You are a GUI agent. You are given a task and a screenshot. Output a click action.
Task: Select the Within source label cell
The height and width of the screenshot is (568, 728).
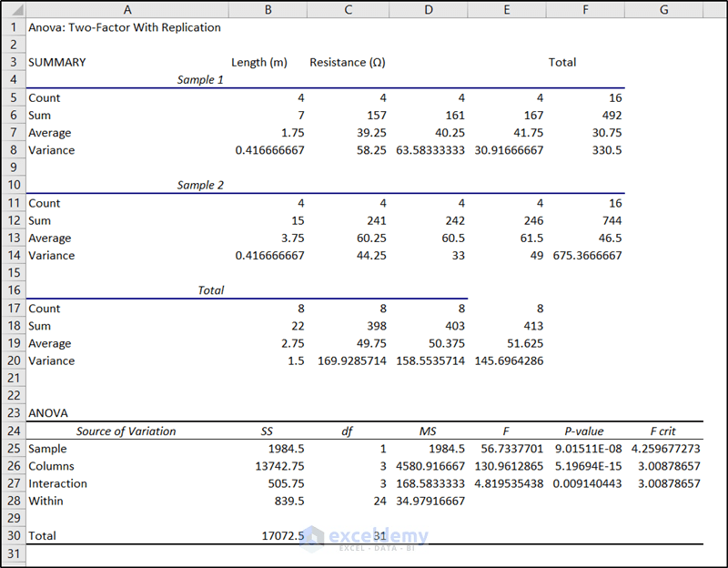[46, 501]
